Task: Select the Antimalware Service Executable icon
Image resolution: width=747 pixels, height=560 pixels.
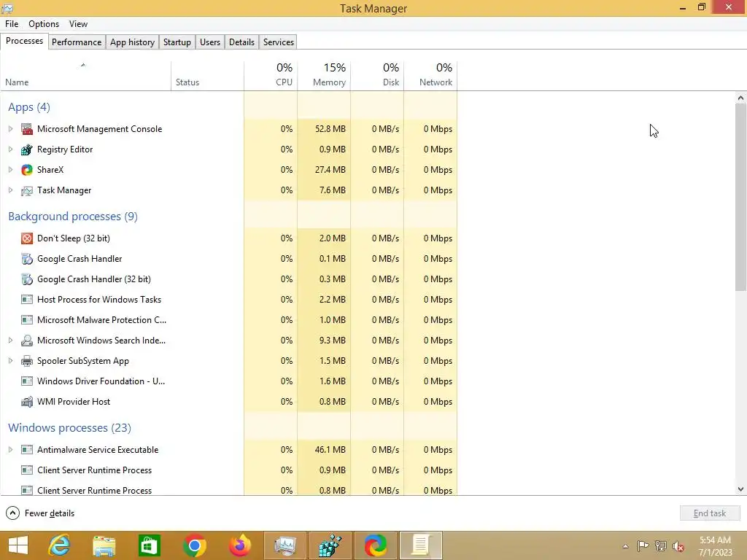Action: pyautogui.click(x=27, y=450)
